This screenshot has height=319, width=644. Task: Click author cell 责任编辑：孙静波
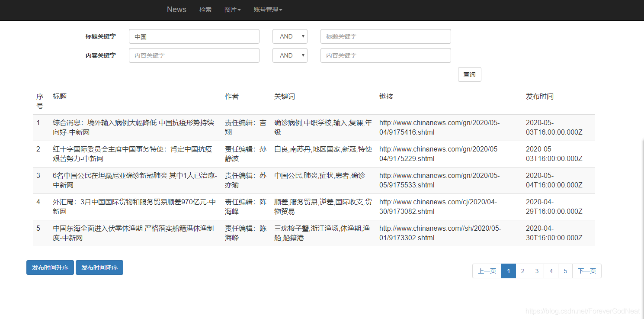coord(246,154)
